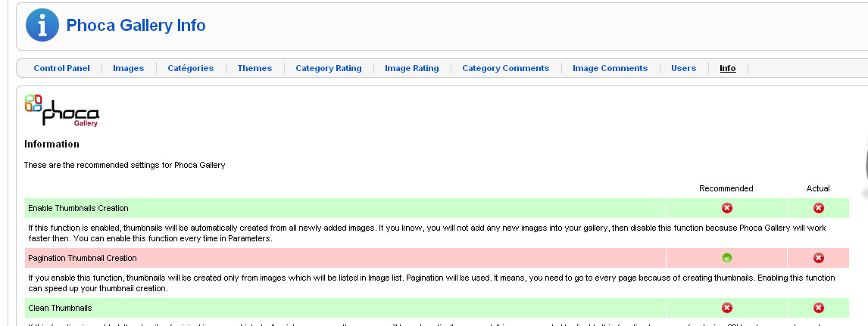Open the Image Rating tab
This screenshot has width=868, height=326.
point(411,68)
